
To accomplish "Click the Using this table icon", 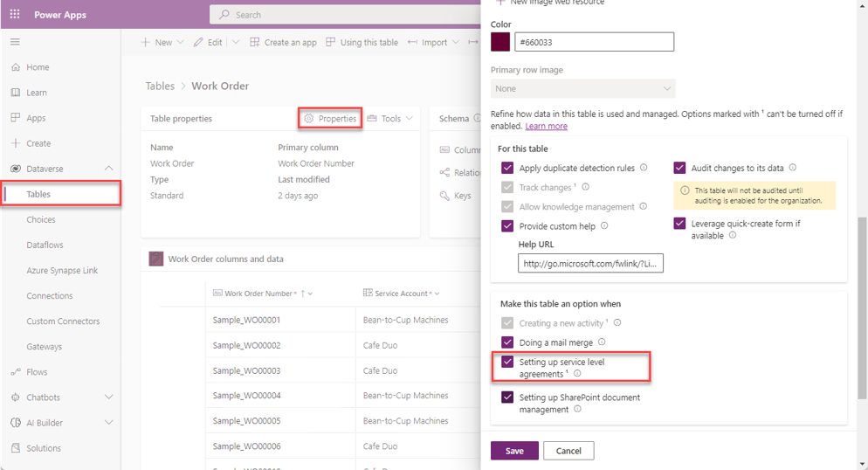I will click(330, 42).
